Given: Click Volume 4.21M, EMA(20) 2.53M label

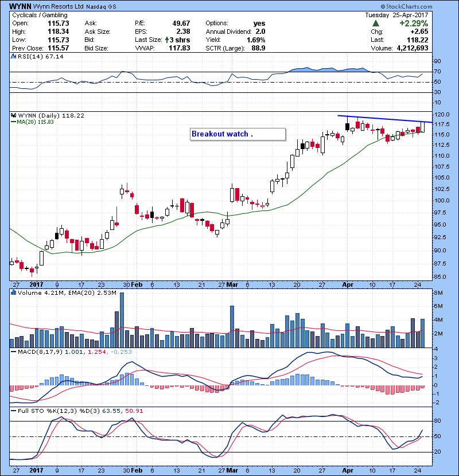Looking at the screenshot, I should 67,293.
